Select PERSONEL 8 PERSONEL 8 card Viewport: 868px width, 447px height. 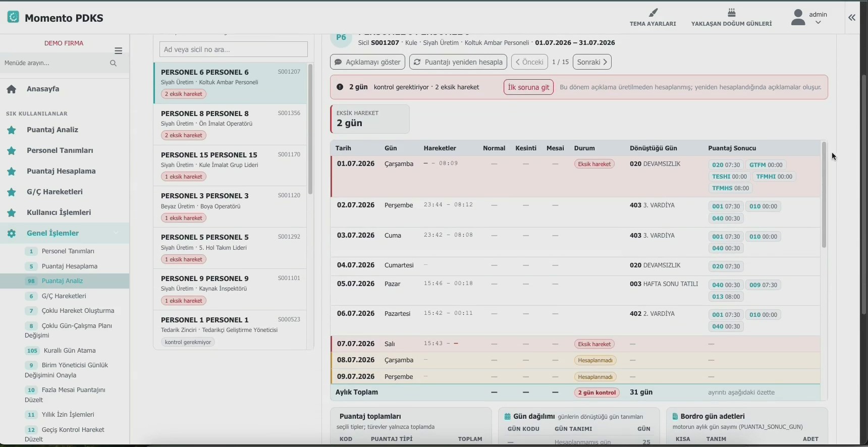[230, 124]
